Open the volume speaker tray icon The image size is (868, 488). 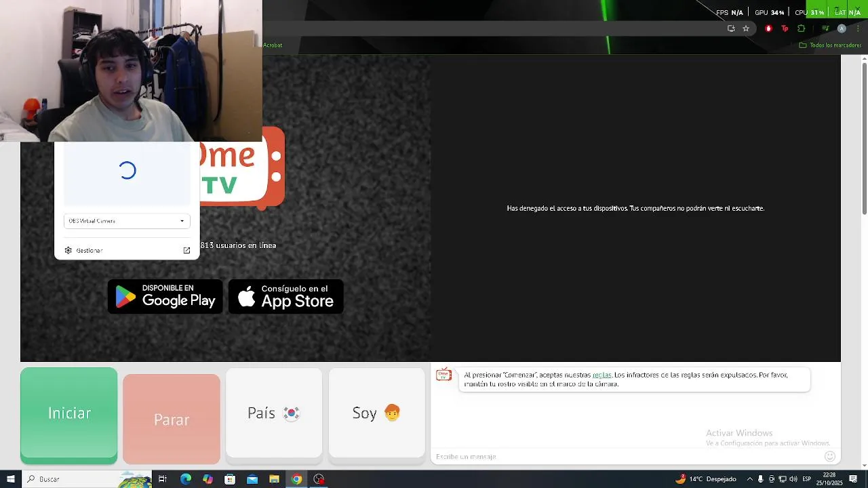click(x=793, y=479)
